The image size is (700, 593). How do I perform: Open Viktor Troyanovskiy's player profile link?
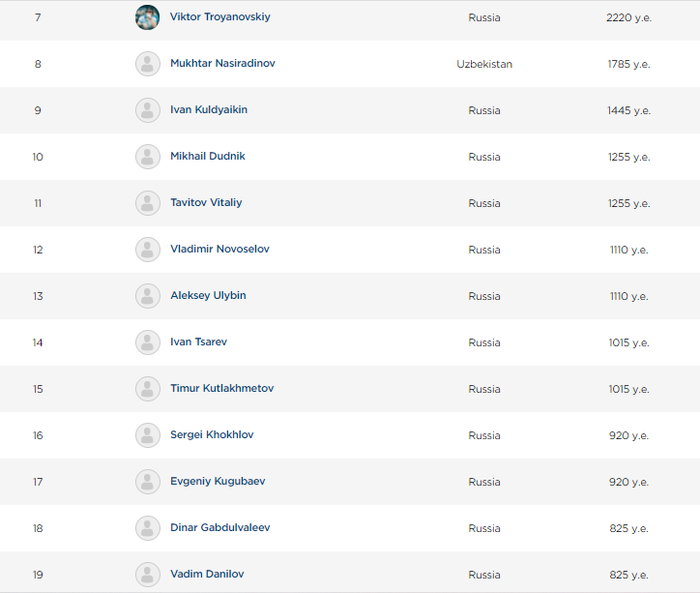[220, 17]
